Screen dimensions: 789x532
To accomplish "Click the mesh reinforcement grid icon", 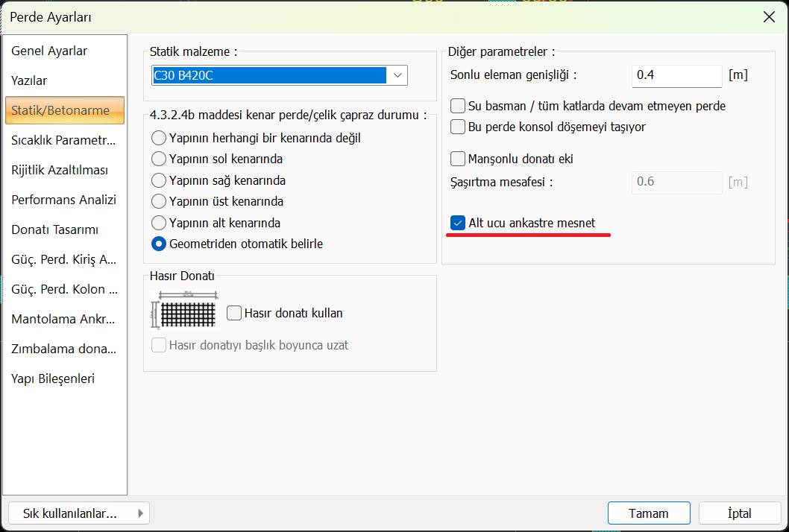I will click(183, 309).
